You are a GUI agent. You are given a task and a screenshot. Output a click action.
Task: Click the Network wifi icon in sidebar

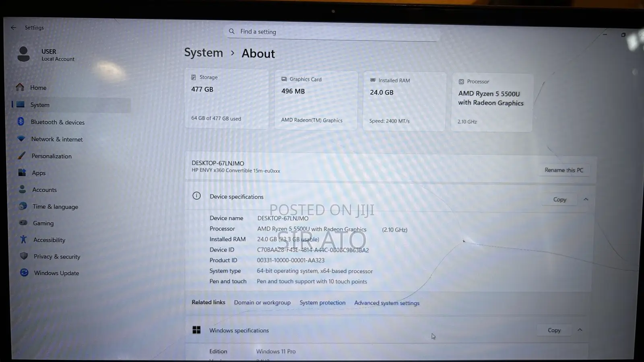click(21, 138)
